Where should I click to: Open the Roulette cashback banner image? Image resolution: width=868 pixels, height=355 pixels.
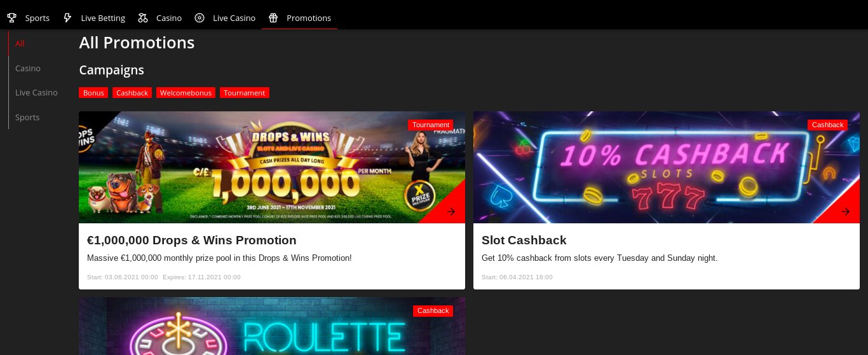click(272, 326)
